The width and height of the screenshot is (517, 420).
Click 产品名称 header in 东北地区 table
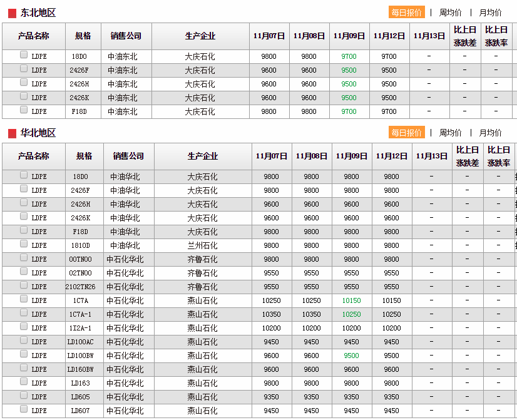[34, 36]
